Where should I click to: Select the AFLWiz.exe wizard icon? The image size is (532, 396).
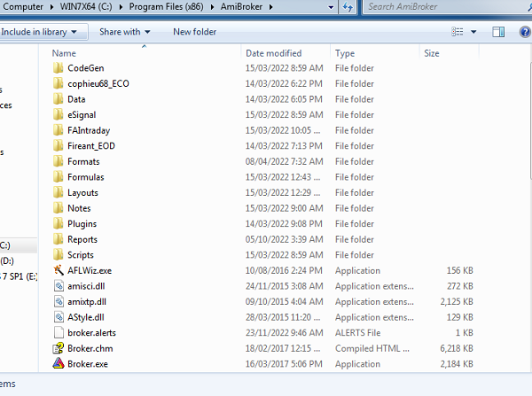[x=59, y=270]
